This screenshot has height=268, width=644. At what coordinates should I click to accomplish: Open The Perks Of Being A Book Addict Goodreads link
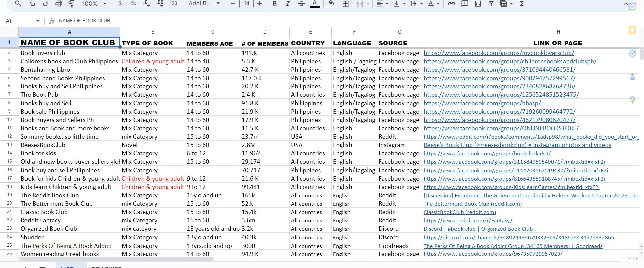(513, 246)
